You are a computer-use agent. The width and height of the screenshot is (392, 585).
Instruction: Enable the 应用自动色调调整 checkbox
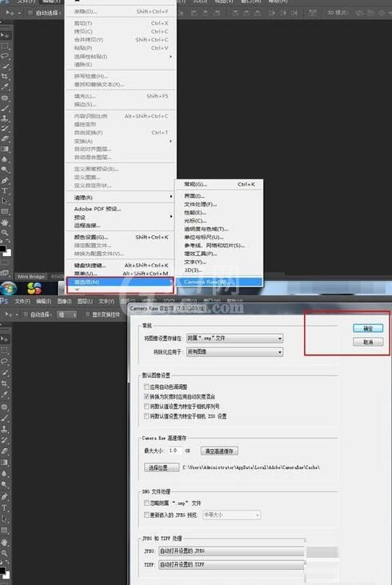pyautogui.click(x=146, y=387)
